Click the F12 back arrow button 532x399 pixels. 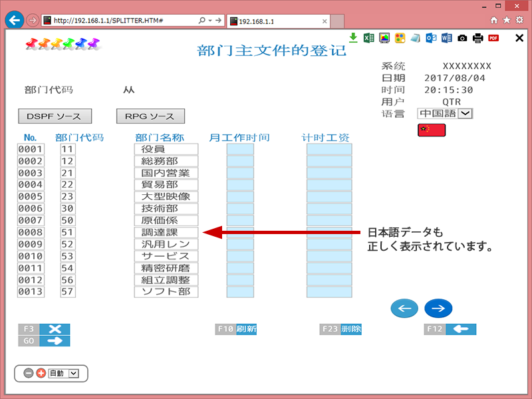(450, 329)
